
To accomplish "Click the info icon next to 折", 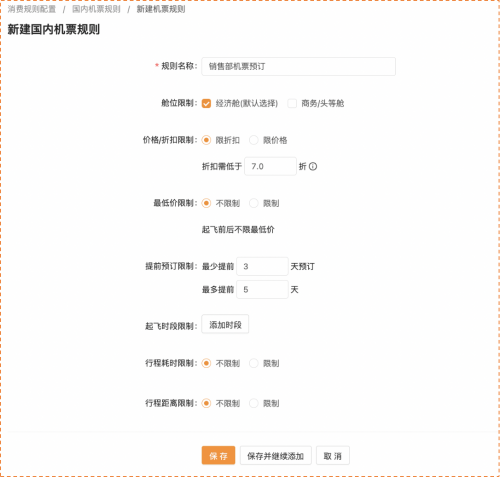I will pos(313,166).
